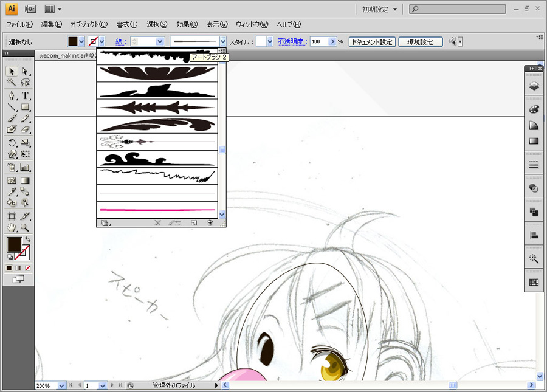The image size is (547, 392).
Task: Select the Direct Selection (white arrow) tool
Action: [x=25, y=72]
